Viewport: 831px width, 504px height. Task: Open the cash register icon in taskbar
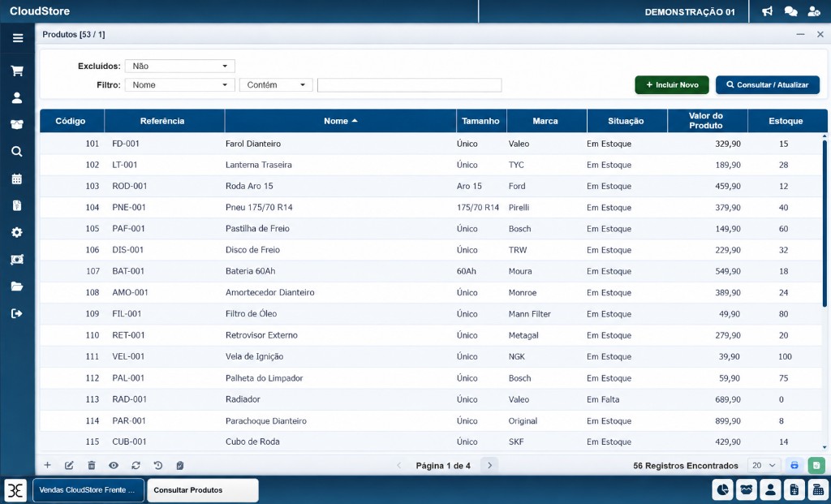click(x=818, y=489)
